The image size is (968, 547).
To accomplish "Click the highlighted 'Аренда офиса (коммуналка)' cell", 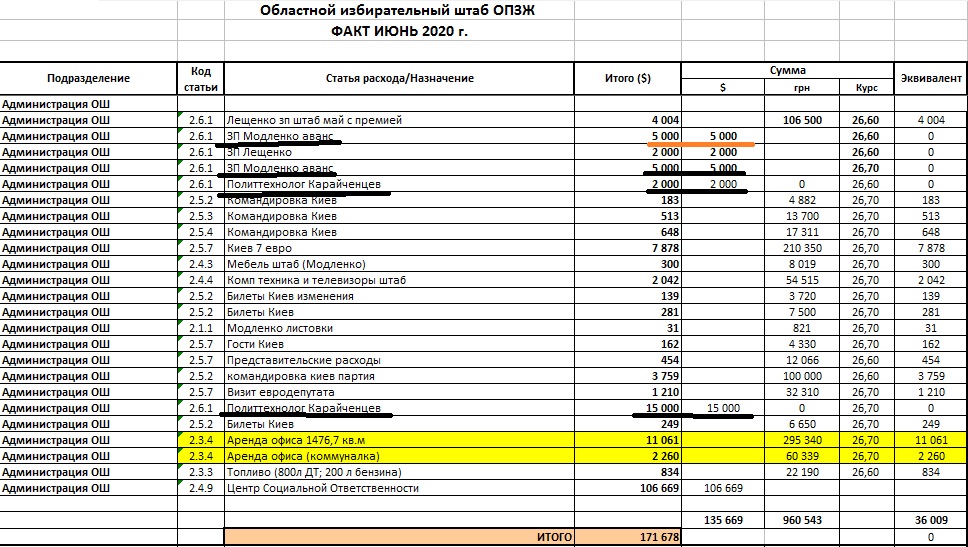I will point(399,456).
